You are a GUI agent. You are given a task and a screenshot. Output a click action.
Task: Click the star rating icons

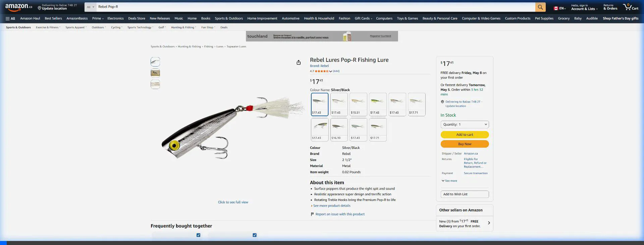click(x=322, y=71)
